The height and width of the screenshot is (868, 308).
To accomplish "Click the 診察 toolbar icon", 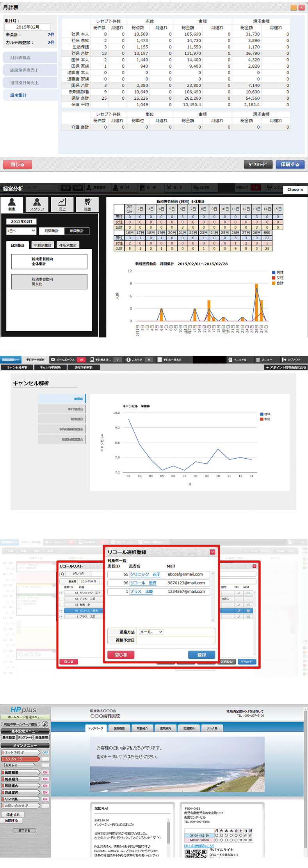I will 142,188.
